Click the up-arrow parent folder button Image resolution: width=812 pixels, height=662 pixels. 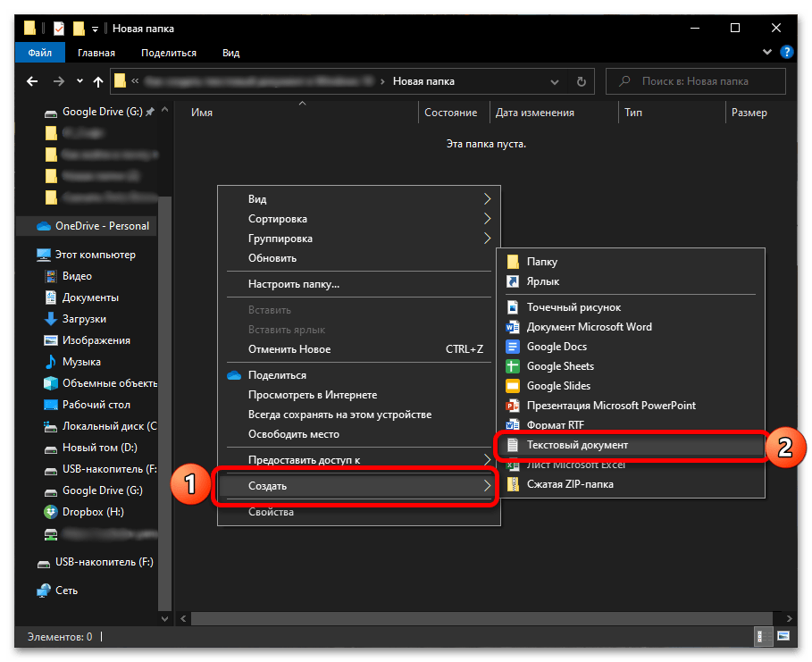pyautogui.click(x=100, y=81)
